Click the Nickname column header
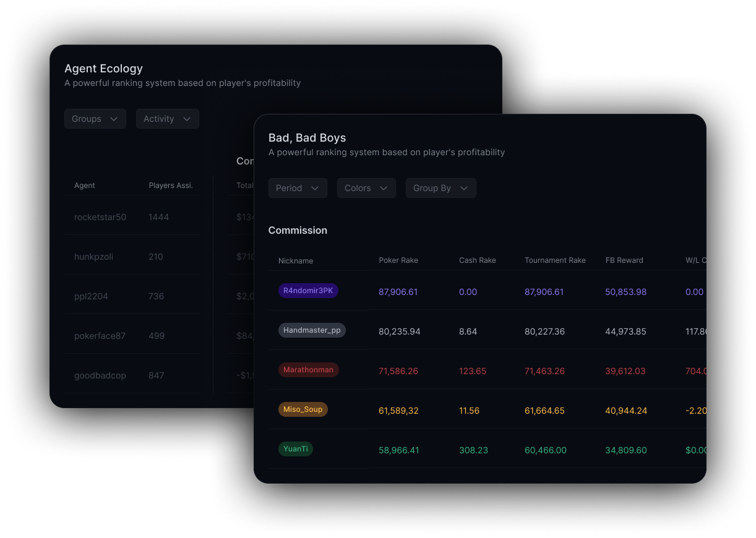The image size is (756, 538). [x=296, y=261]
